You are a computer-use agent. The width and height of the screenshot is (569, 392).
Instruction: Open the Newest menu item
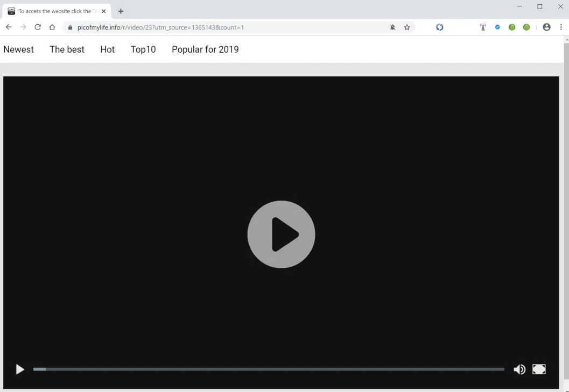coord(18,49)
